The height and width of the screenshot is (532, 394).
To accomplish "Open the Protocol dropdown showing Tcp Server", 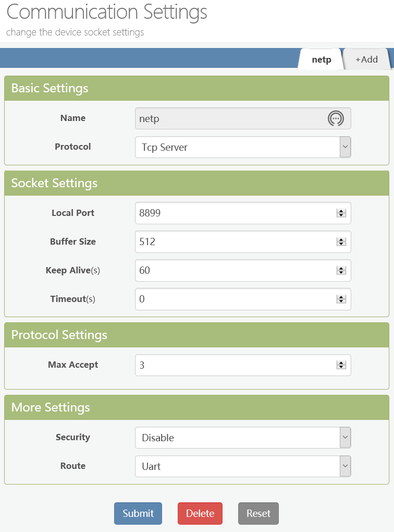I will pyautogui.click(x=242, y=147).
